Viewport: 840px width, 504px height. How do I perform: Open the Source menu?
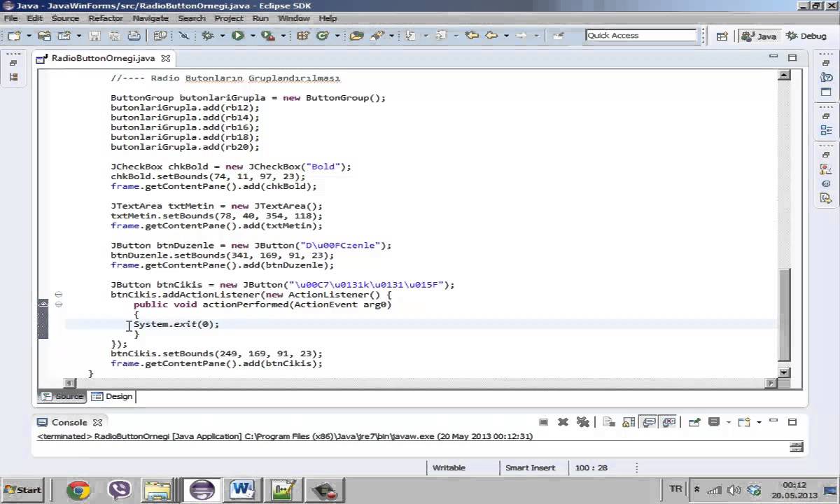65,18
